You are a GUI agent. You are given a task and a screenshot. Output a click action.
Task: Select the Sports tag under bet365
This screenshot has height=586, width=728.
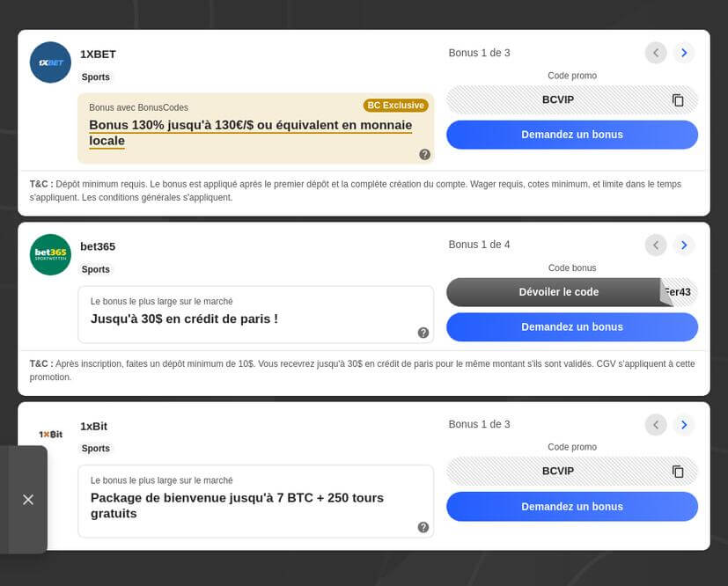pos(96,269)
